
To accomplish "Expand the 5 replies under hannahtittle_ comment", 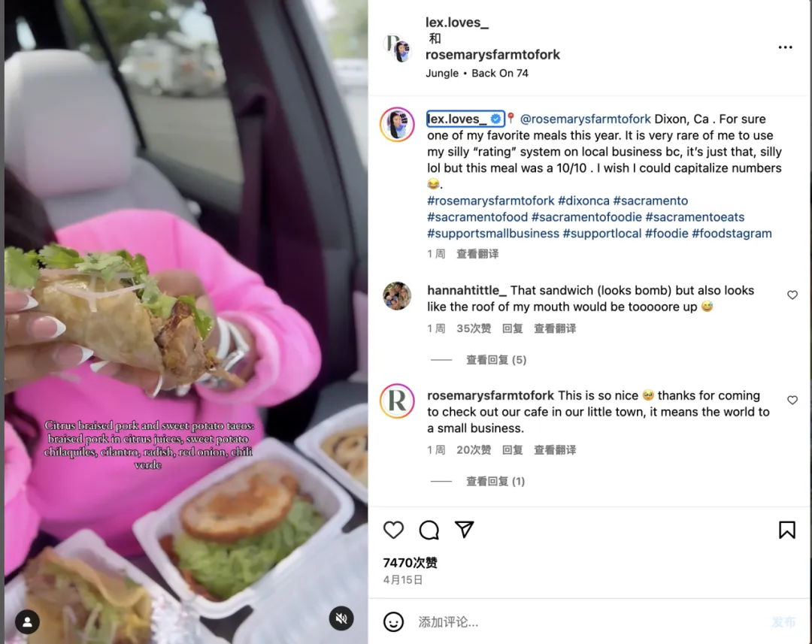I will [496, 360].
